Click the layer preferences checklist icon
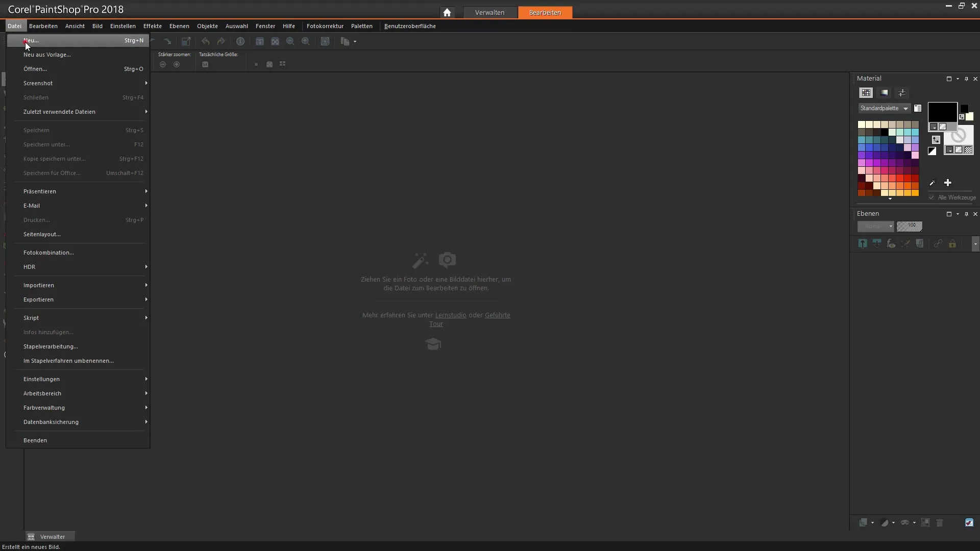The height and width of the screenshot is (551, 980). (x=969, y=523)
